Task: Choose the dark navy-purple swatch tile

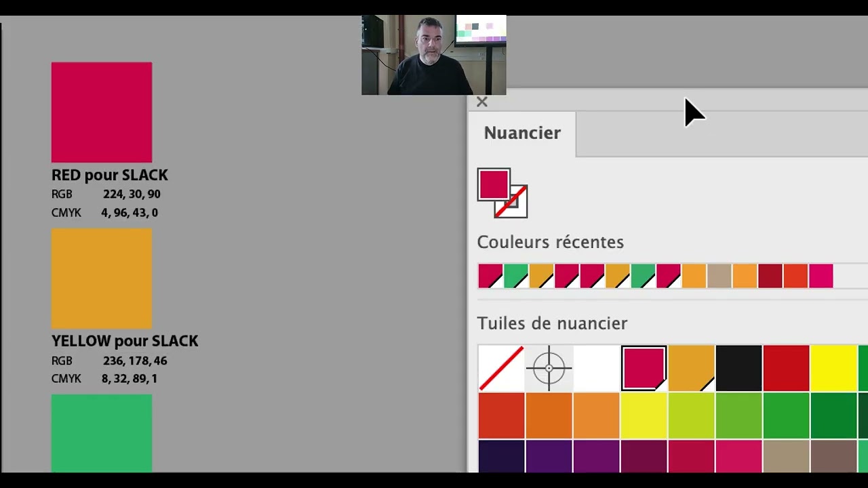Action: [501, 456]
